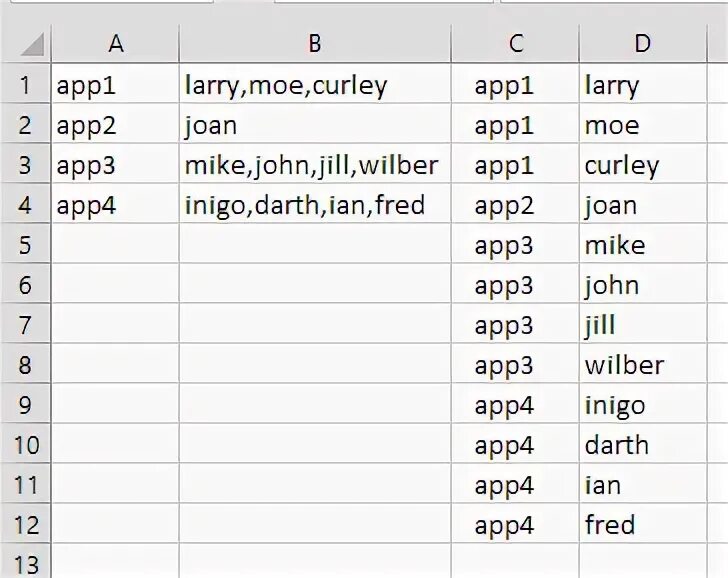This screenshot has height=578, width=728.
Task: Select cell D10 containing darth
Action: [x=642, y=446]
